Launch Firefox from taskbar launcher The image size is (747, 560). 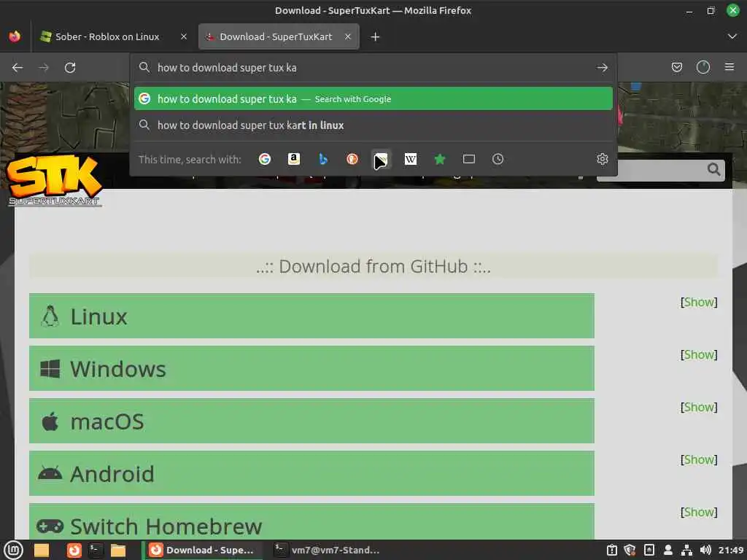click(x=74, y=550)
